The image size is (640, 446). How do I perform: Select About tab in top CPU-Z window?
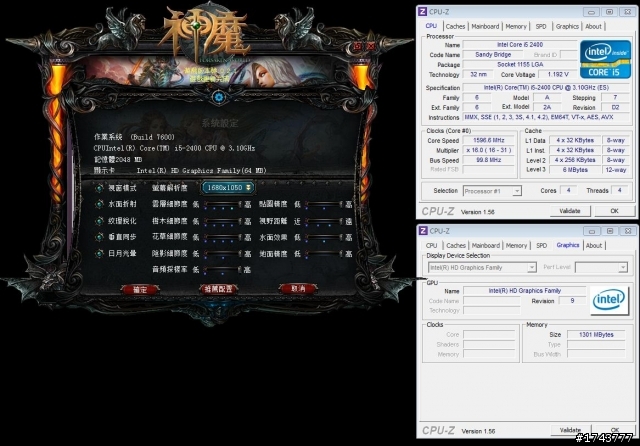pyautogui.click(x=593, y=27)
